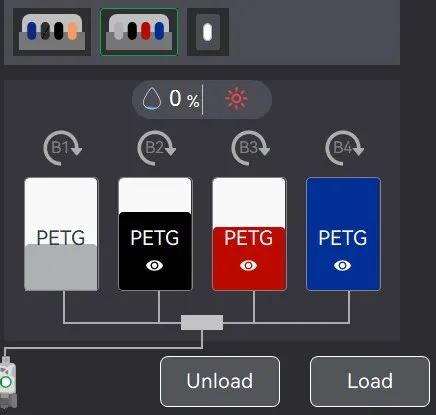Image resolution: width=436 pixels, height=415 pixels.
Task: Click the extruder icon with green circle
Action: [7, 382]
